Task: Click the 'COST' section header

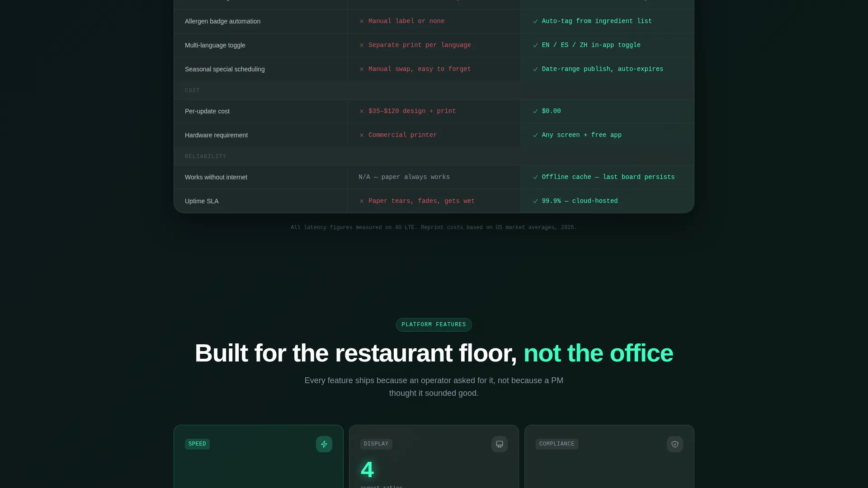Action: pos(192,90)
